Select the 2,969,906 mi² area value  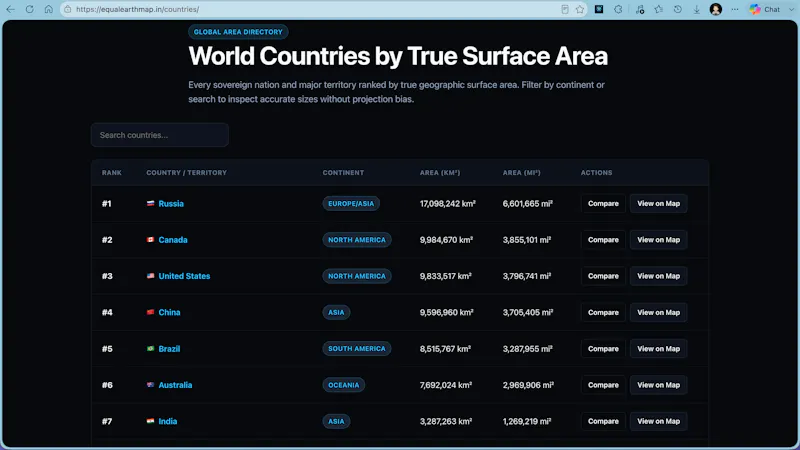click(x=528, y=385)
